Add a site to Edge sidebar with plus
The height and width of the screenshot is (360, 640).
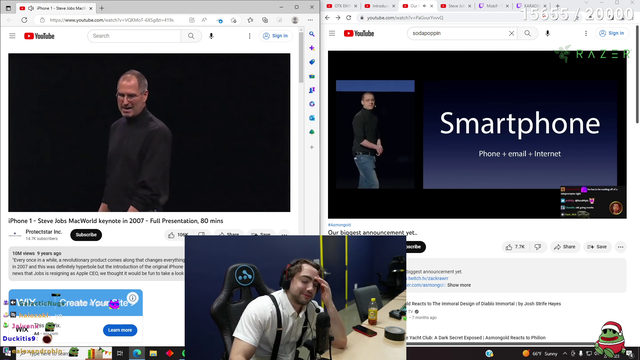(312, 147)
